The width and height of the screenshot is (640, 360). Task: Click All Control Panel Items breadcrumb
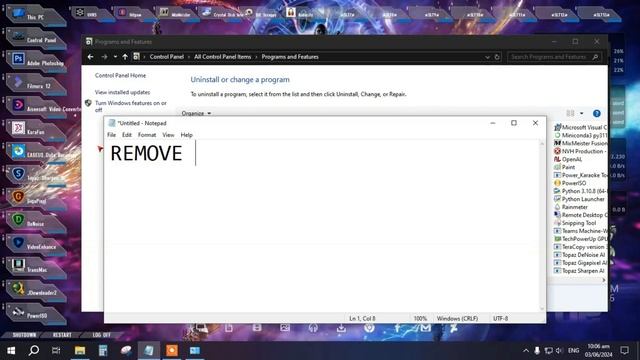tap(222, 57)
